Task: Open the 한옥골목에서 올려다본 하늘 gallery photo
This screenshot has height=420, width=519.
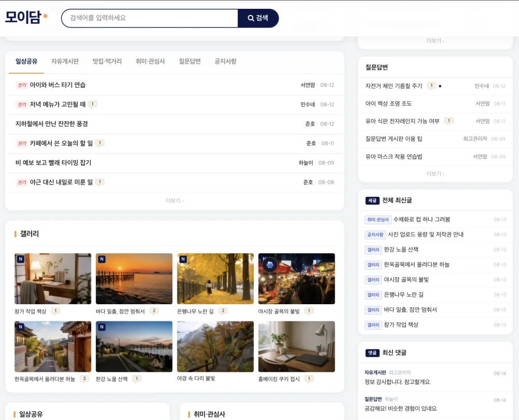Action: coord(53,346)
